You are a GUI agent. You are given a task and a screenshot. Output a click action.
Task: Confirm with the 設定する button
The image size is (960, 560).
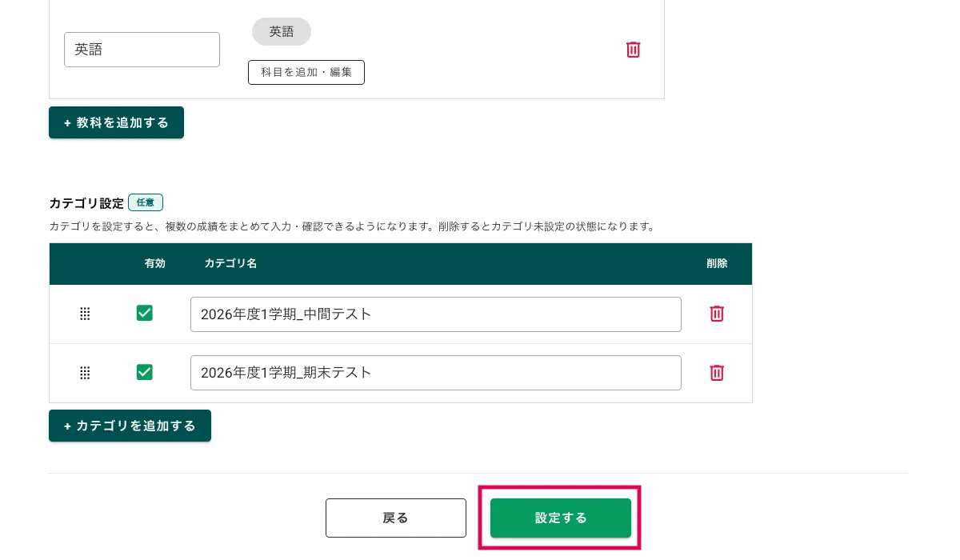561,518
